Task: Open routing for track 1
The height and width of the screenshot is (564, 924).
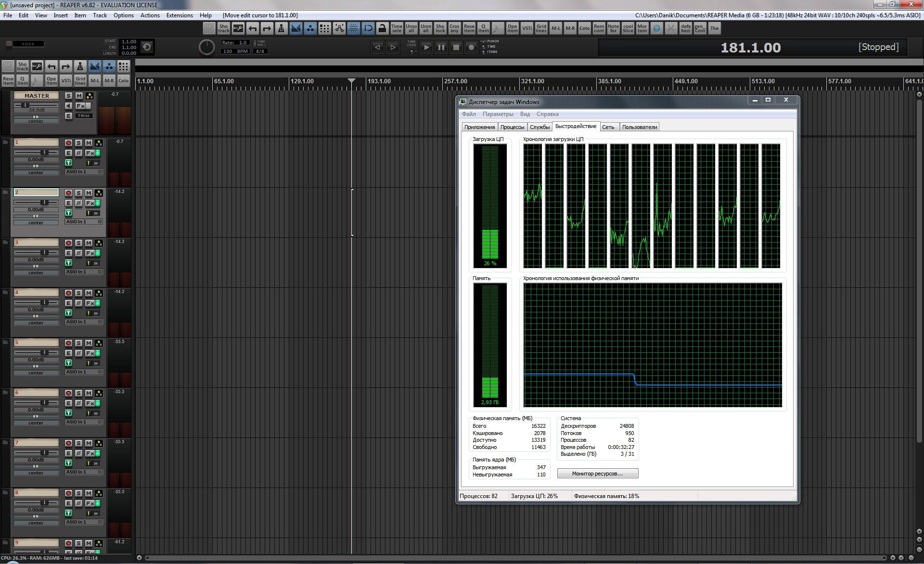Action: [99, 143]
